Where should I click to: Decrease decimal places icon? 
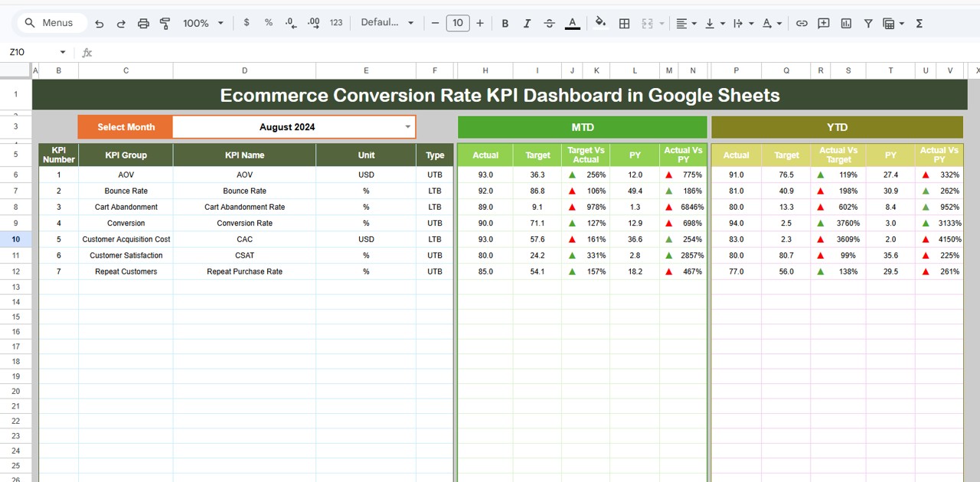pyautogui.click(x=291, y=24)
